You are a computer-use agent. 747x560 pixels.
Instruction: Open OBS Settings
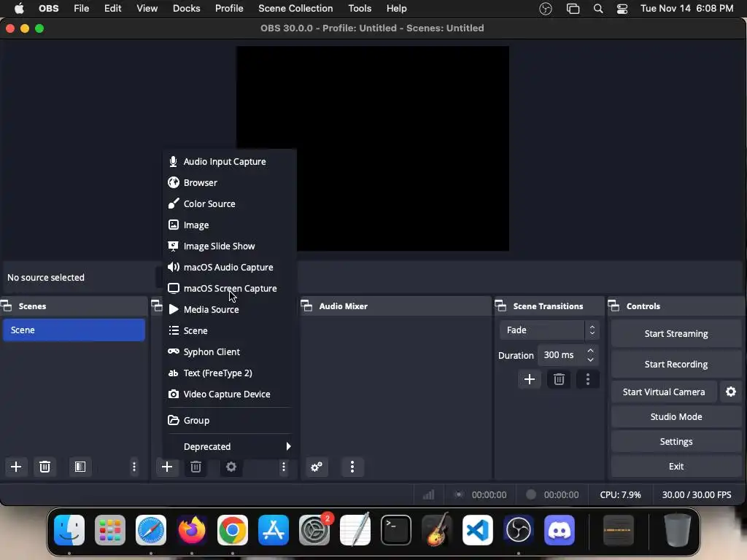click(x=676, y=441)
